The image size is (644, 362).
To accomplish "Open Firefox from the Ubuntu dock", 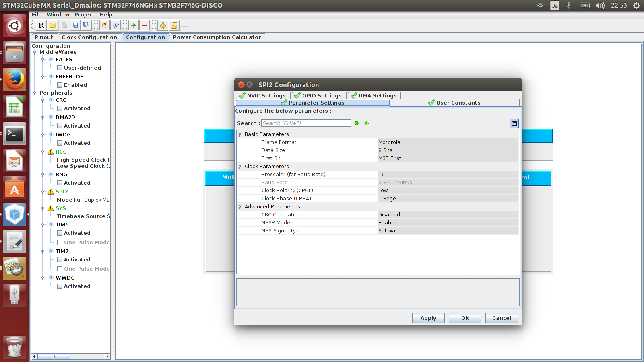I will 15,80.
